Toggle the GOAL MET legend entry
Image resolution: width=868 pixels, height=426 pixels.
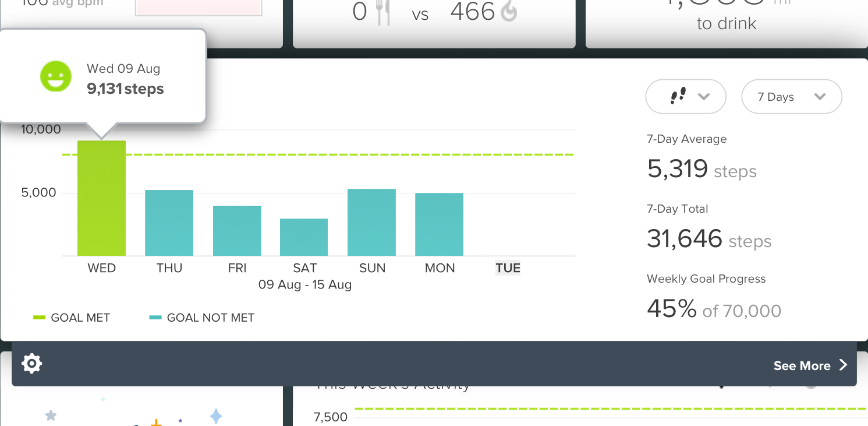[72, 318]
